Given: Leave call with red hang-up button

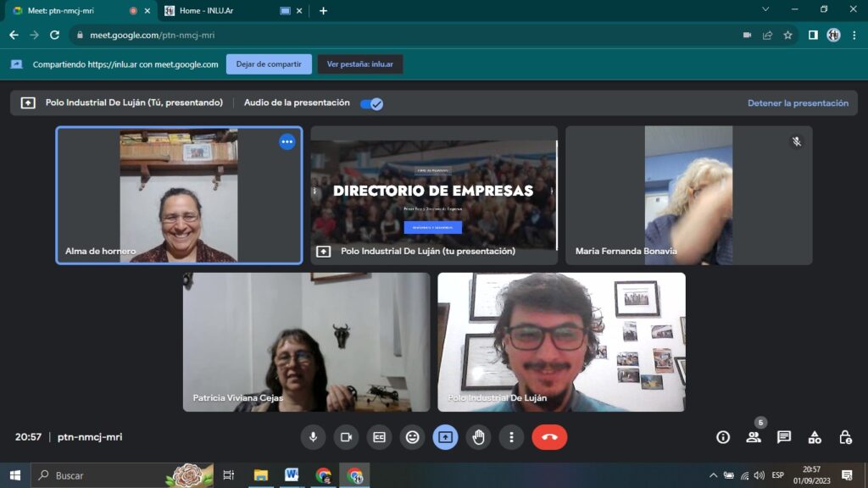Looking at the screenshot, I should (549, 437).
